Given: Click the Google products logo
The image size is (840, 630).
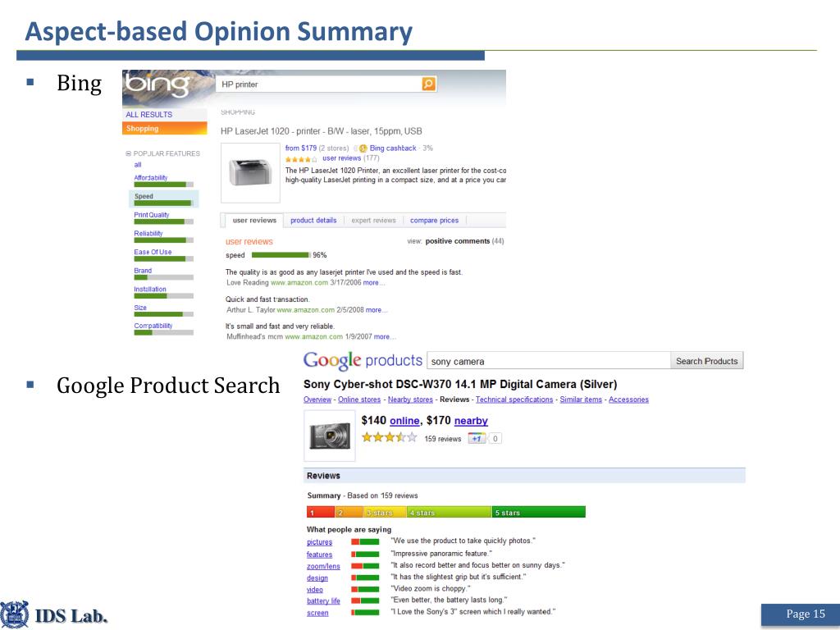Looking at the screenshot, I should [363, 361].
